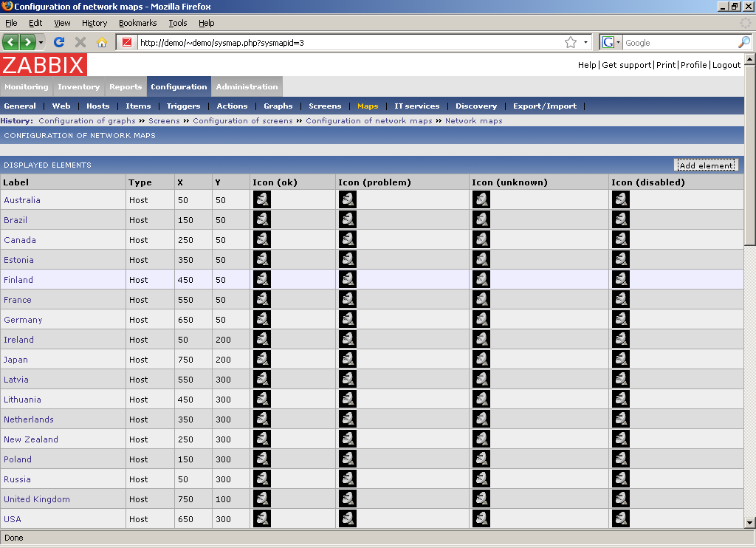The width and height of the screenshot is (756, 548).
Task: Click history link Configuration of screens
Action: tap(242, 120)
